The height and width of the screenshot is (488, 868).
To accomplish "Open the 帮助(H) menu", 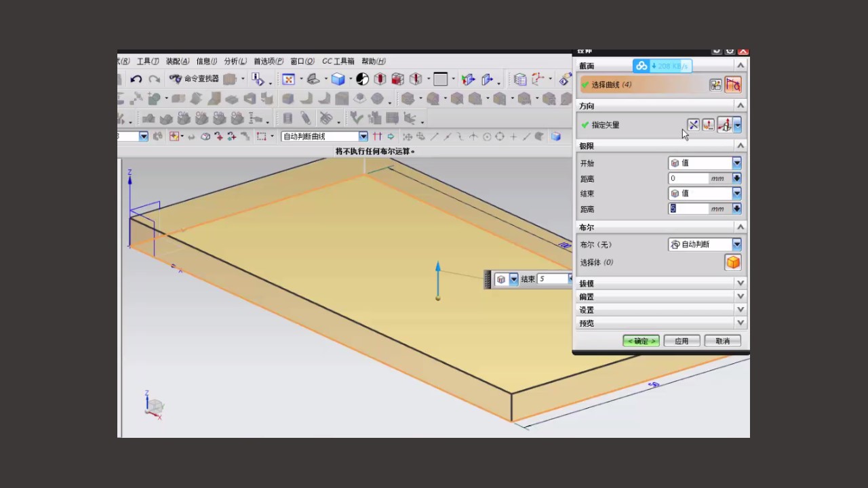I will 374,61.
